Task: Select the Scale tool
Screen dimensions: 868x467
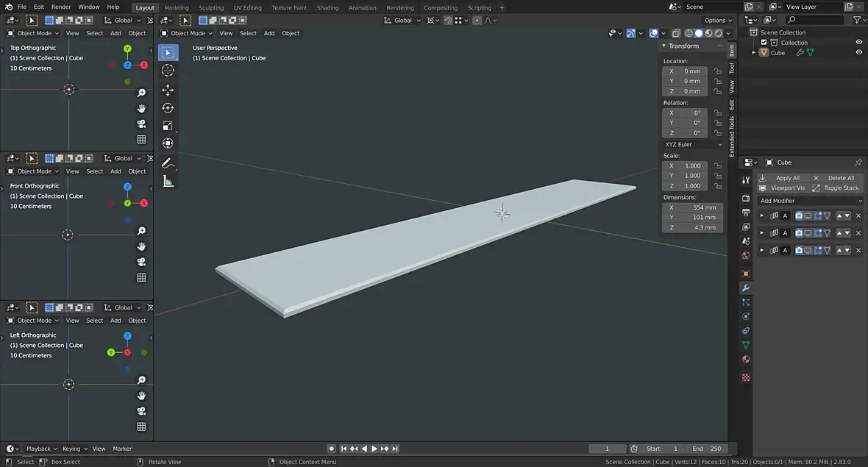Action: (x=168, y=126)
